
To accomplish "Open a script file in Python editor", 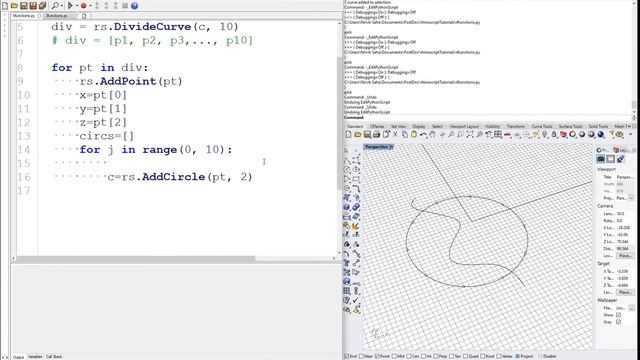I will 14,6.
